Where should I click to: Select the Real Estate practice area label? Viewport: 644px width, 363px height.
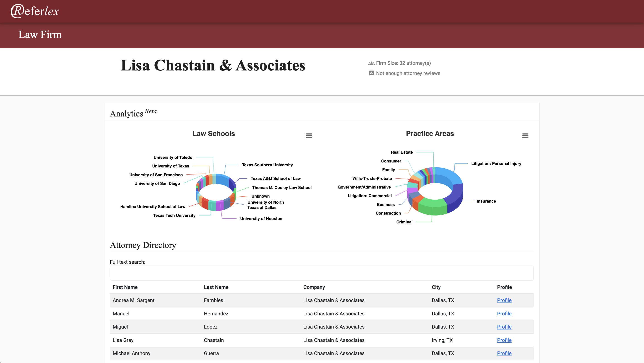[x=401, y=152]
